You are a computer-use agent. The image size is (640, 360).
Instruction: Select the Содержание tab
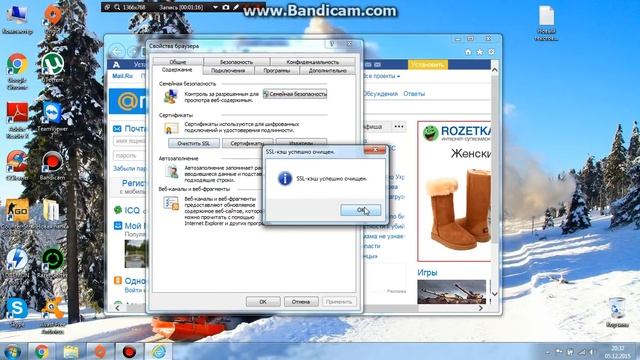(x=177, y=70)
